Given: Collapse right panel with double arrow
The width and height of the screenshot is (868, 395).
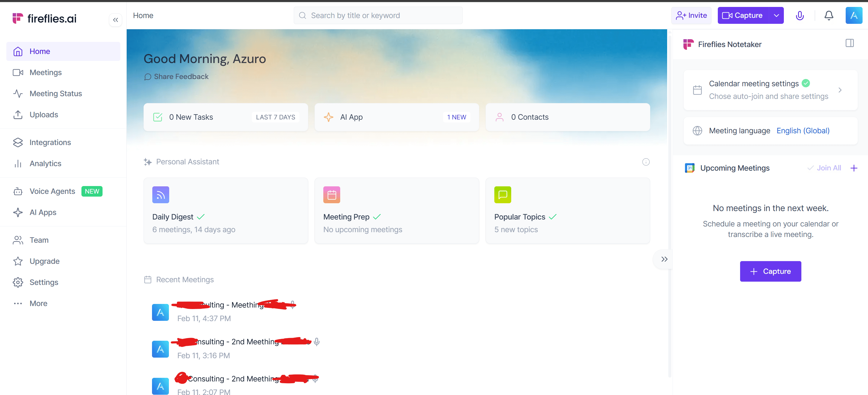Looking at the screenshot, I should pos(664,259).
